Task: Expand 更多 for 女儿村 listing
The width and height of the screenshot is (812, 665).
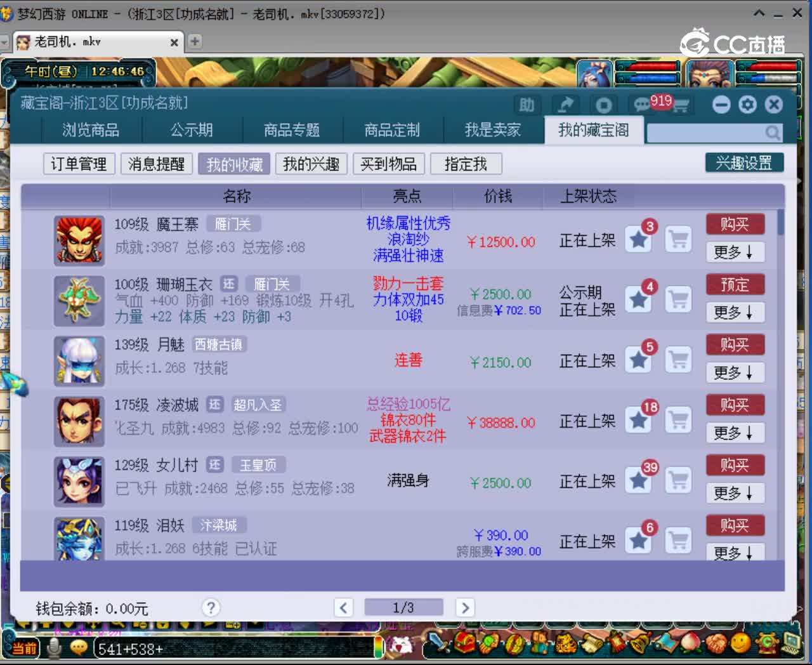Action: pos(735,493)
